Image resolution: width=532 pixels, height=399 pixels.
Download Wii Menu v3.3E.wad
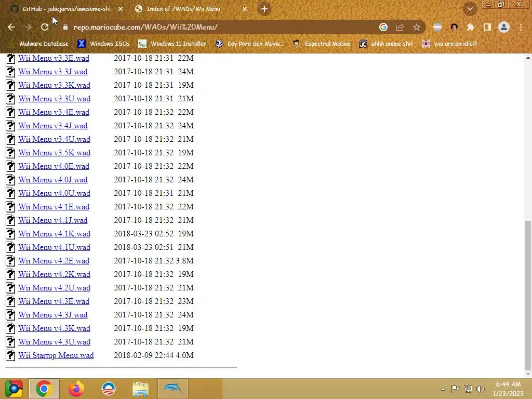[x=54, y=58]
